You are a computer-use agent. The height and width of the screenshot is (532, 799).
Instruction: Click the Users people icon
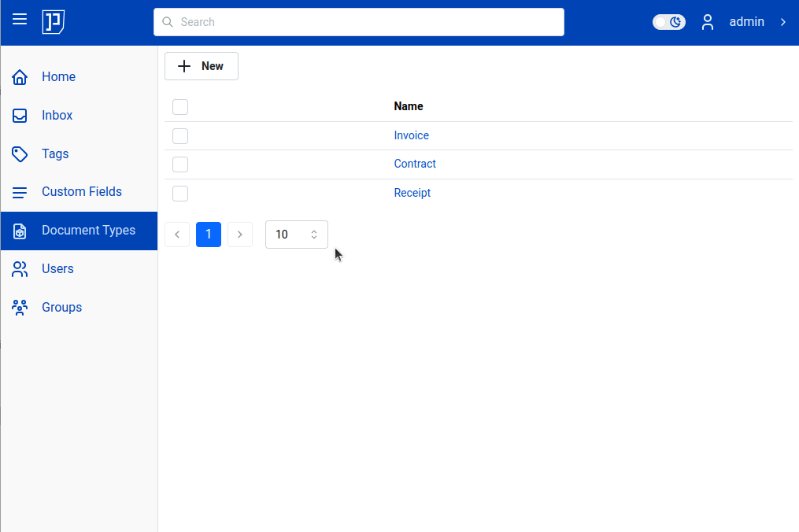click(x=20, y=269)
